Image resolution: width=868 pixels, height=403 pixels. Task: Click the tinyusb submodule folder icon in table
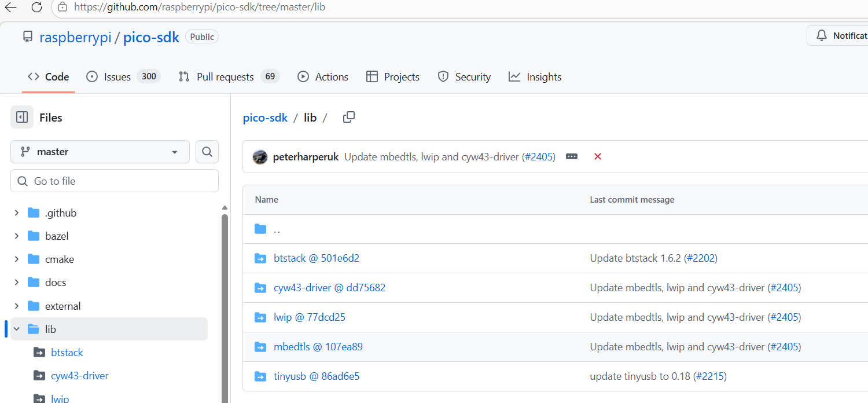pos(260,376)
